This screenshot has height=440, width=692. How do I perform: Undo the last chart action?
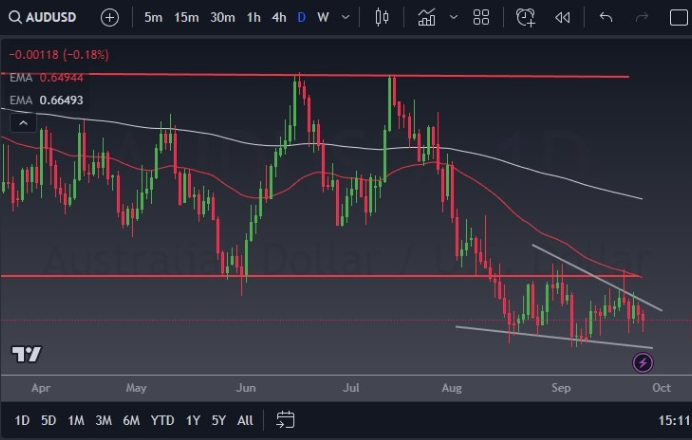605,17
